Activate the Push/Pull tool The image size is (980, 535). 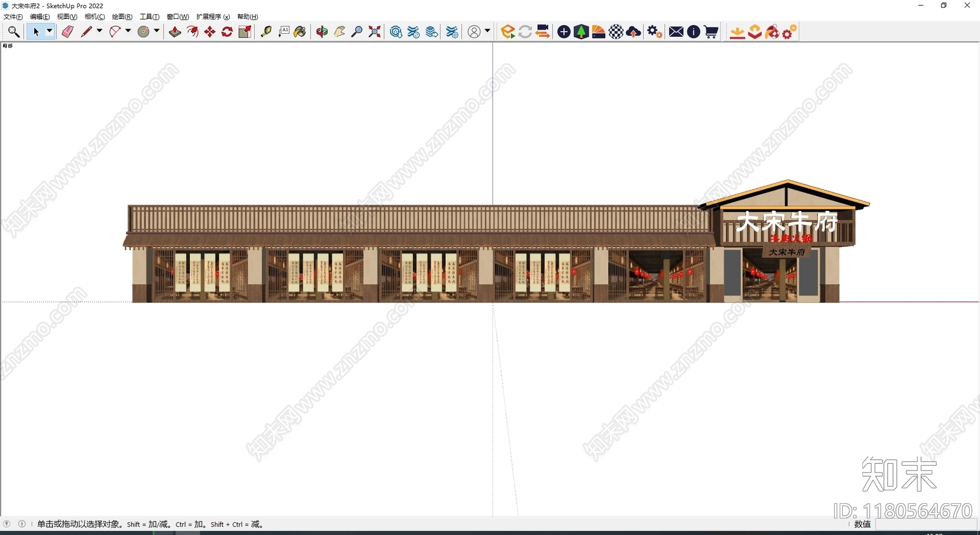point(175,32)
